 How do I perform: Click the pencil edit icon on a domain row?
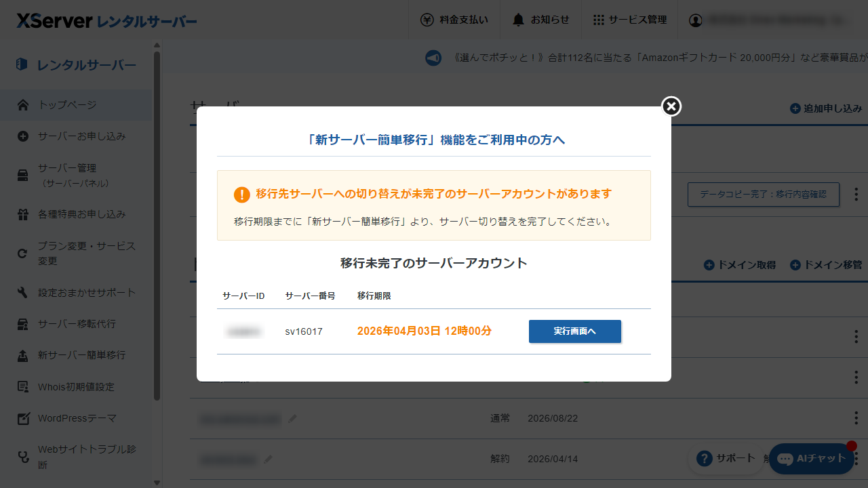292,419
